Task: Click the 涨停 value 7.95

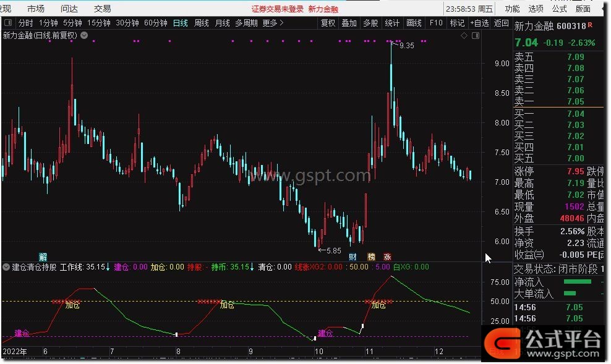Action: (575, 171)
